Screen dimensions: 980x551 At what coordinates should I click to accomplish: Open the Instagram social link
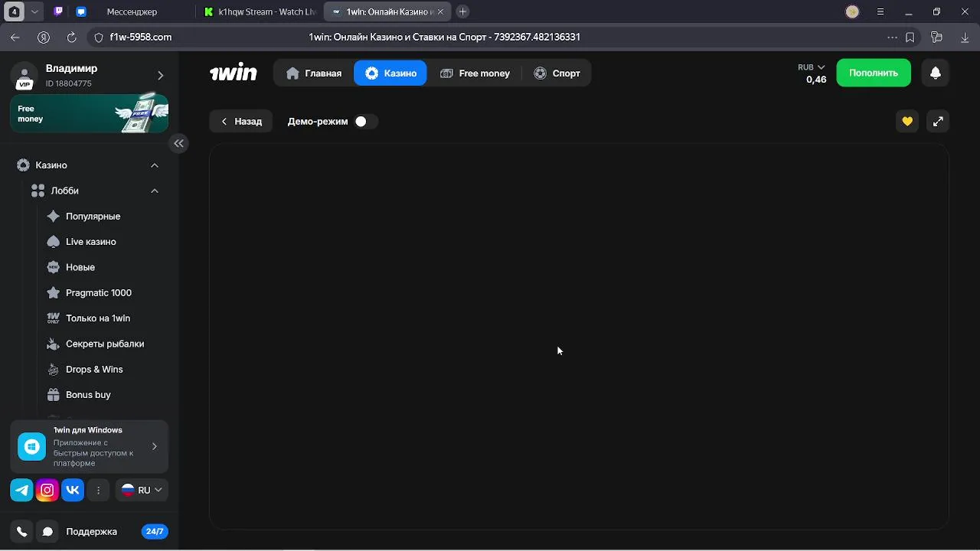47,491
